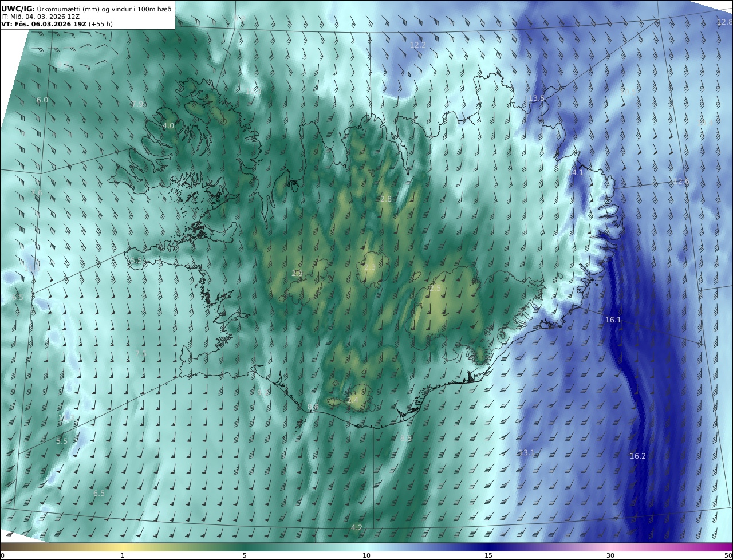Click the 7.5 value label
The width and height of the screenshot is (733, 560).
click(140, 353)
